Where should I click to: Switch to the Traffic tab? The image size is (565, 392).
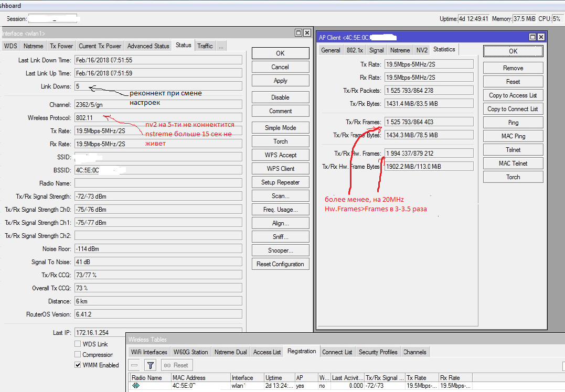(x=205, y=46)
